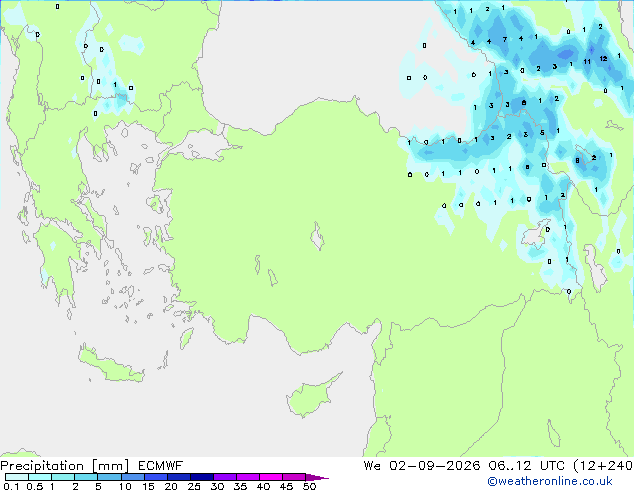Image resolution: width=634 pixels, height=490 pixels.
Task: Click the 45–50 mm legend color swatch
Action: tap(294, 477)
